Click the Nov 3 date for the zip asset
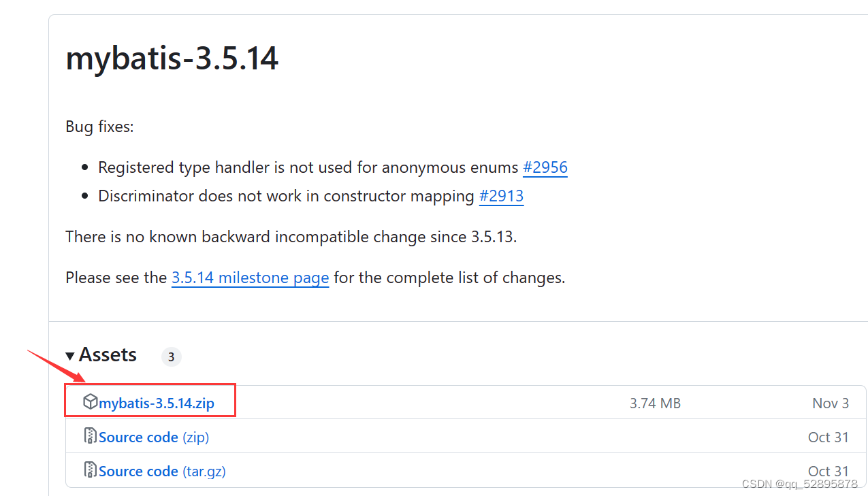 pyautogui.click(x=830, y=403)
